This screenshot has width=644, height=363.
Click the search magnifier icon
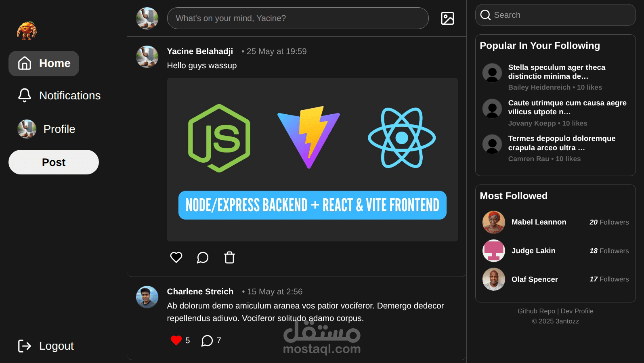click(x=486, y=15)
